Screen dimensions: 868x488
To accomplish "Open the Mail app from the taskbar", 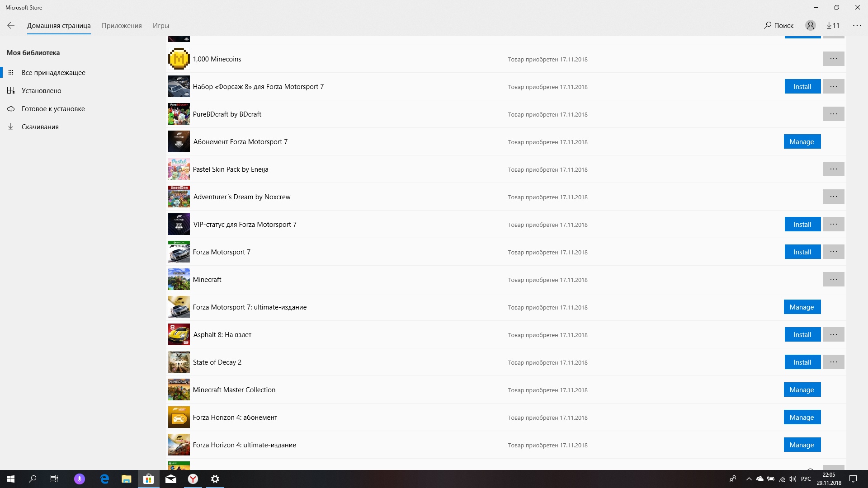I will click(171, 479).
